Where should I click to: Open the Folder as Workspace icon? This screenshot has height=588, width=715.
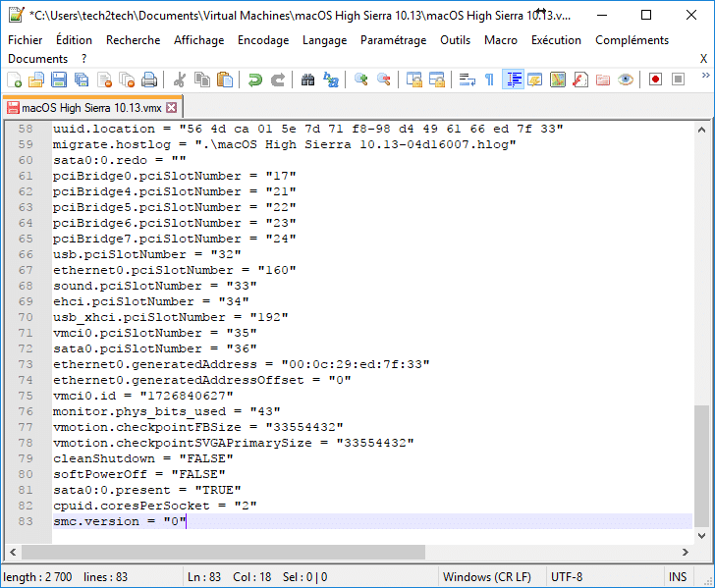(x=603, y=80)
